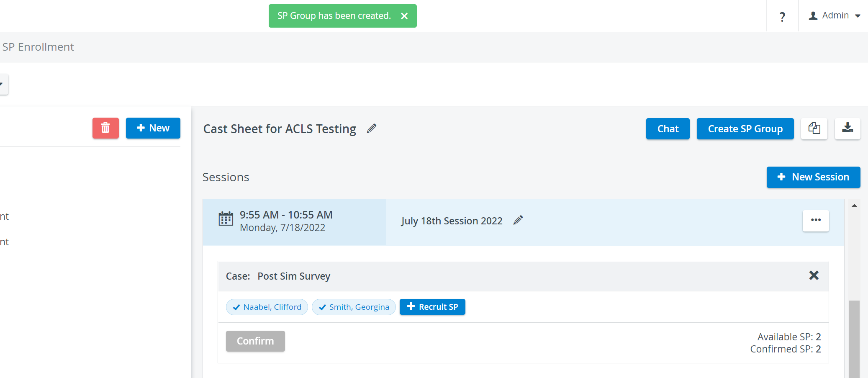Open the session three-dots options menu
The width and height of the screenshot is (868, 378).
pyautogui.click(x=816, y=221)
